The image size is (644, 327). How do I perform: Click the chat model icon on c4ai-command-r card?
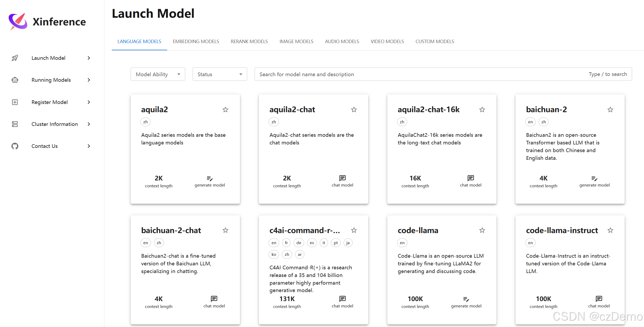click(x=342, y=299)
